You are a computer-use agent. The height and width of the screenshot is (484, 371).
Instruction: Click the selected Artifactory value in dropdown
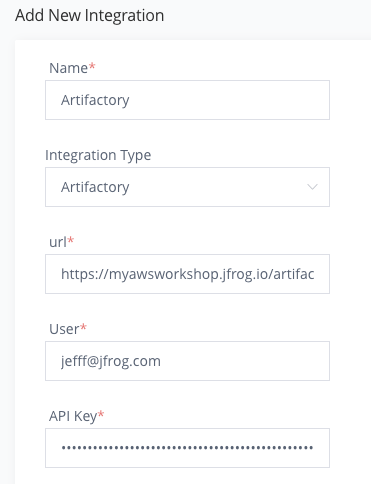(95, 187)
